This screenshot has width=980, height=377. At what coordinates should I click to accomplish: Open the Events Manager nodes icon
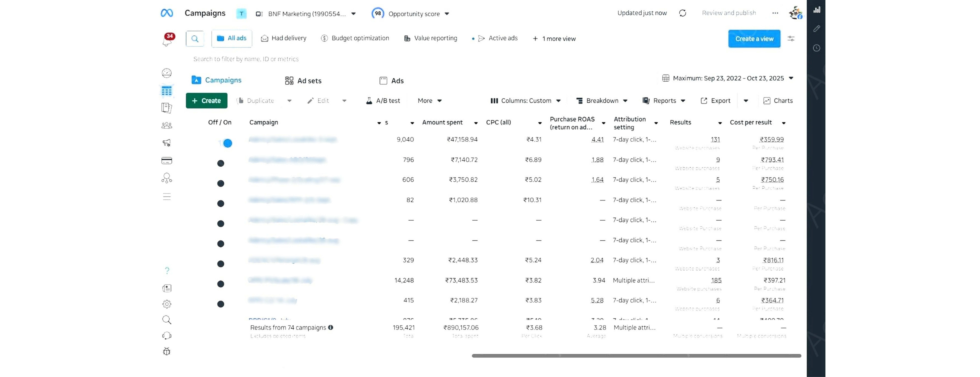(x=167, y=178)
